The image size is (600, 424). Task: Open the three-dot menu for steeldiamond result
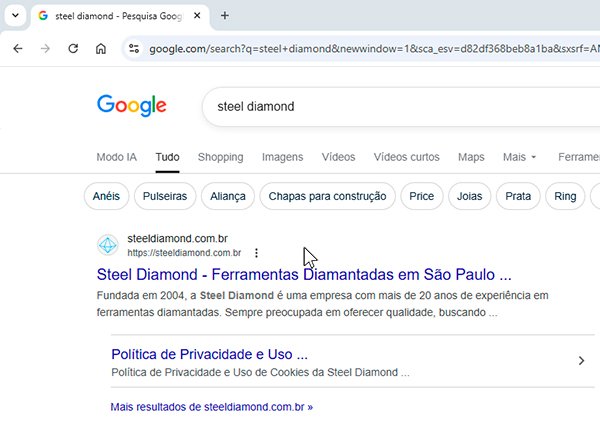256,253
